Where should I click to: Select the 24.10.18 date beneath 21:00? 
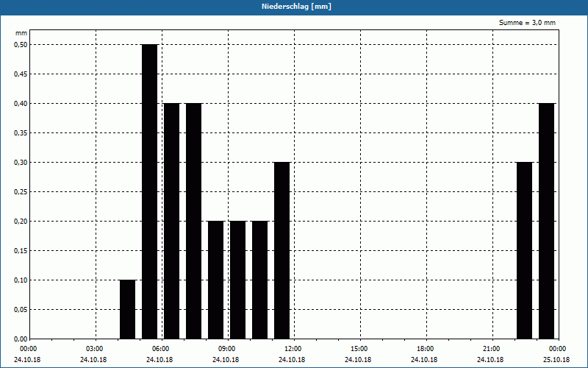pos(490,360)
